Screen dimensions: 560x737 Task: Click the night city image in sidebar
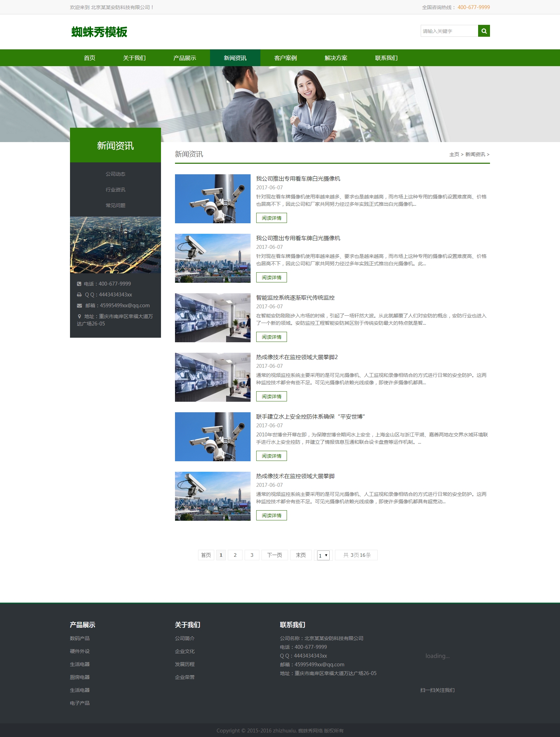(115, 245)
